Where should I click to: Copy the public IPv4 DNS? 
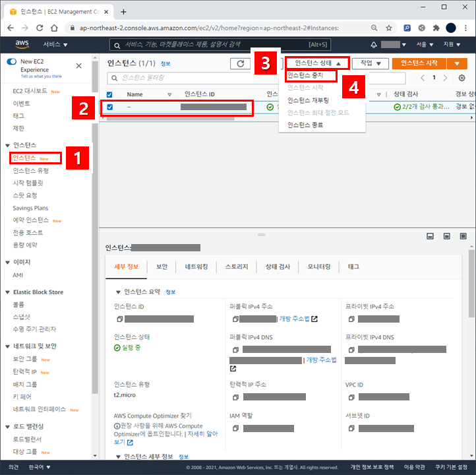(235, 350)
